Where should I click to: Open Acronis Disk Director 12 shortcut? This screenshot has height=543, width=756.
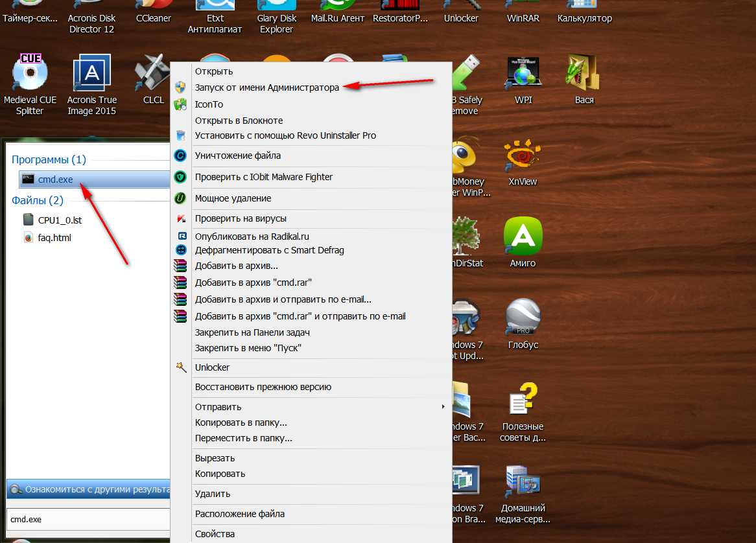(x=91, y=18)
